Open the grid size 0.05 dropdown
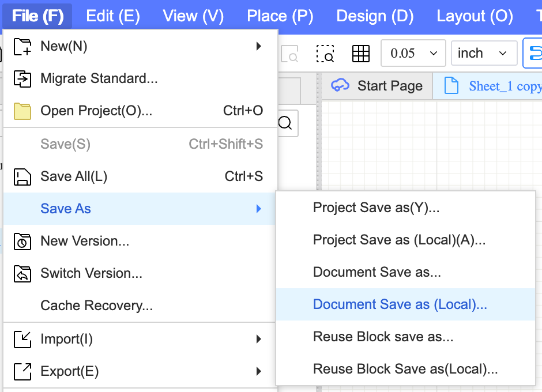The image size is (542, 392). pos(413,52)
